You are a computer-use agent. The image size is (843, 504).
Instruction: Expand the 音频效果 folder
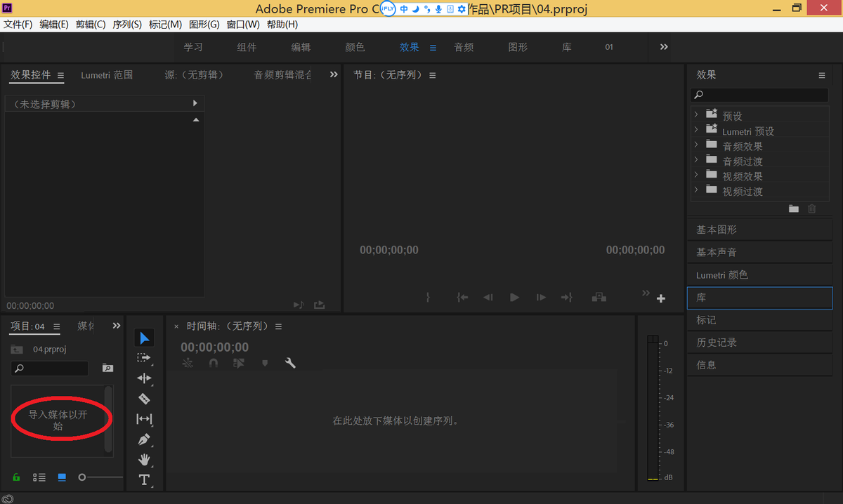696,145
